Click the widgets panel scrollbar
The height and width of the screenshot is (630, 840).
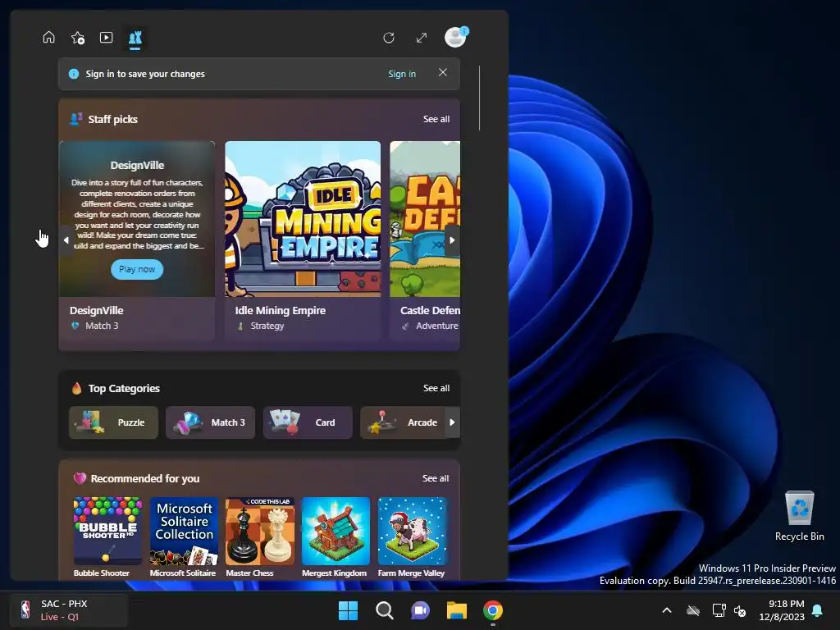(x=479, y=98)
